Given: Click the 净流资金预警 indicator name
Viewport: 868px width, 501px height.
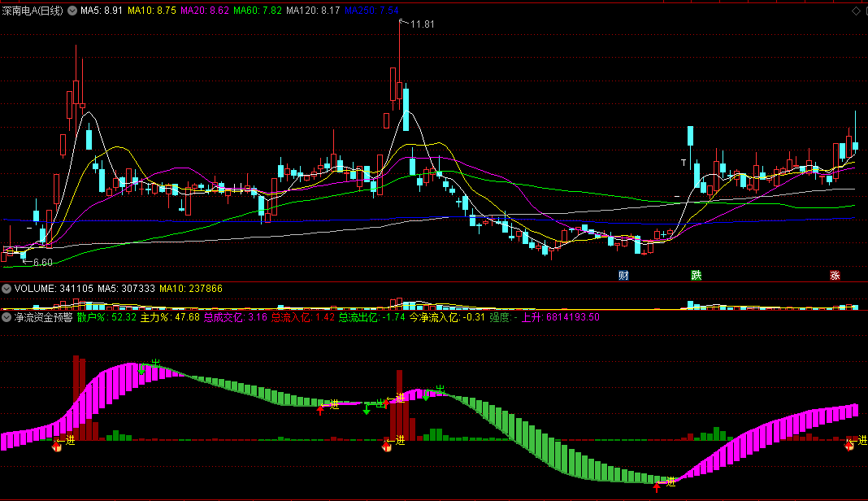Looking at the screenshot, I should [x=43, y=317].
